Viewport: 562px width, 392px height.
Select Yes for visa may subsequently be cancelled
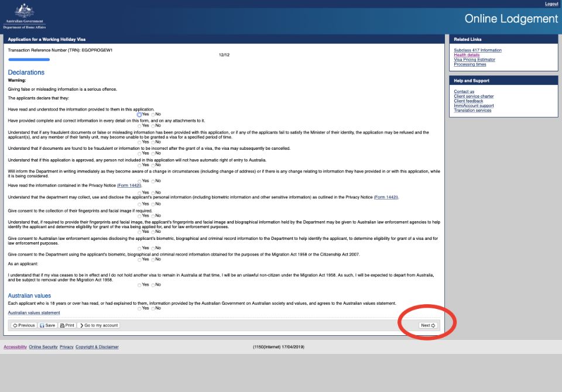click(x=139, y=154)
